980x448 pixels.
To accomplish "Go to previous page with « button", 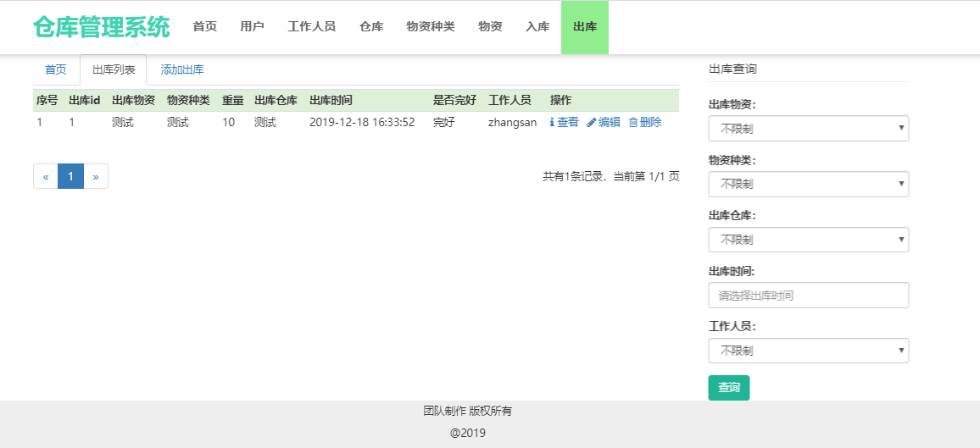I will click(x=46, y=176).
